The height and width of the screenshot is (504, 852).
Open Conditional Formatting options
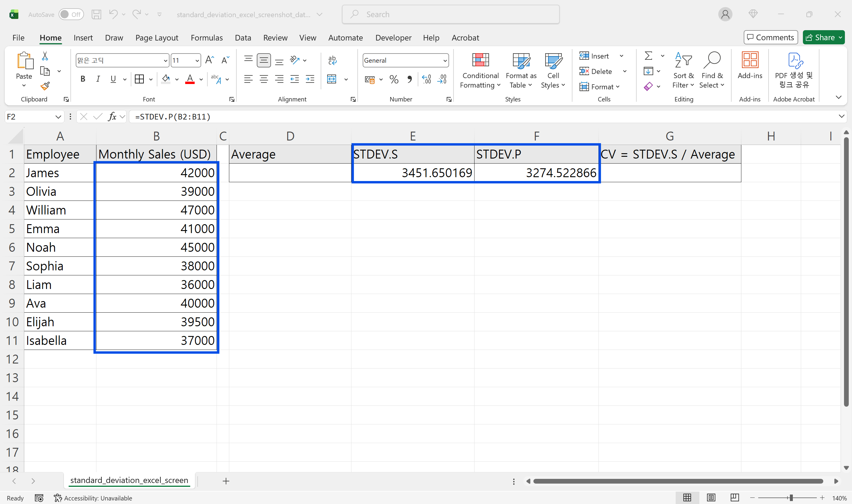[x=480, y=70]
